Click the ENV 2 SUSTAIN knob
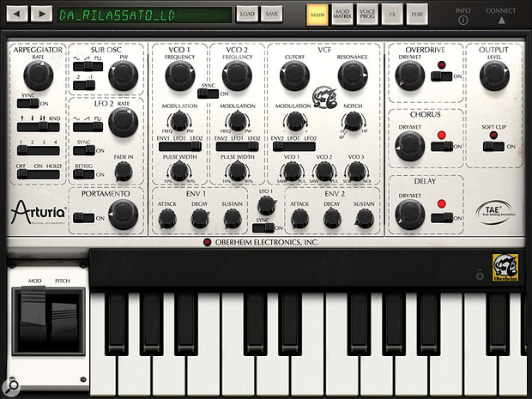 (364, 219)
